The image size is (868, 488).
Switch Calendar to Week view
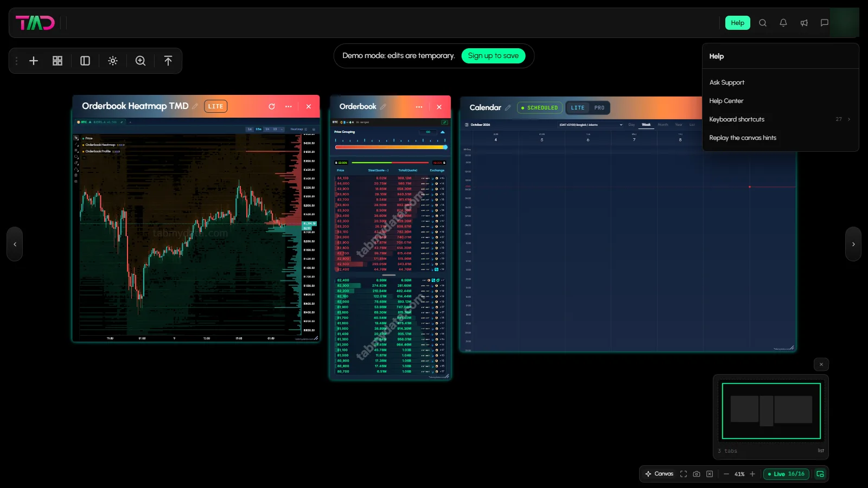646,125
